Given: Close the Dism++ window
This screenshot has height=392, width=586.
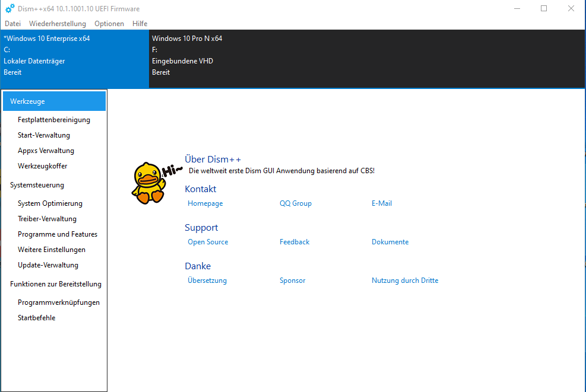Looking at the screenshot, I should pos(571,8).
